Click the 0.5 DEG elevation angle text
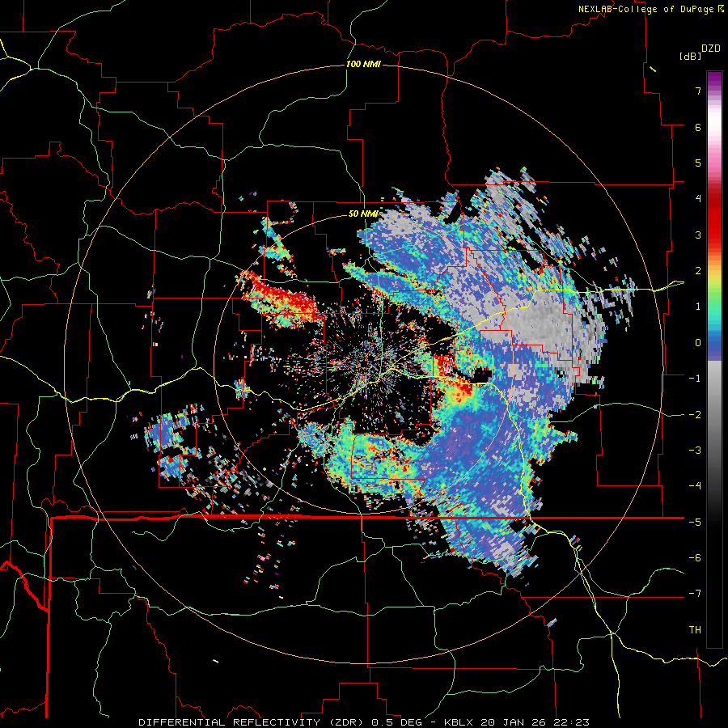This screenshot has width=728, height=728. click(397, 722)
